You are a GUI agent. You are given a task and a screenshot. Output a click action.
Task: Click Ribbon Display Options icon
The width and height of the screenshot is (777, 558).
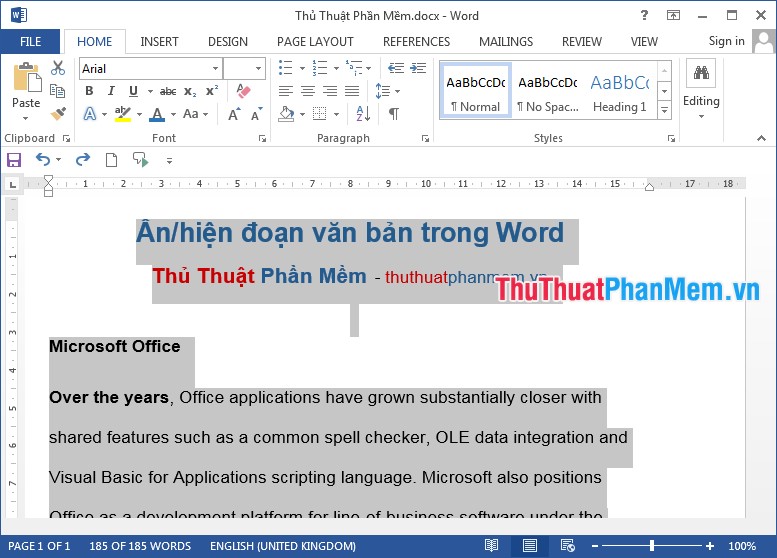[x=673, y=15]
